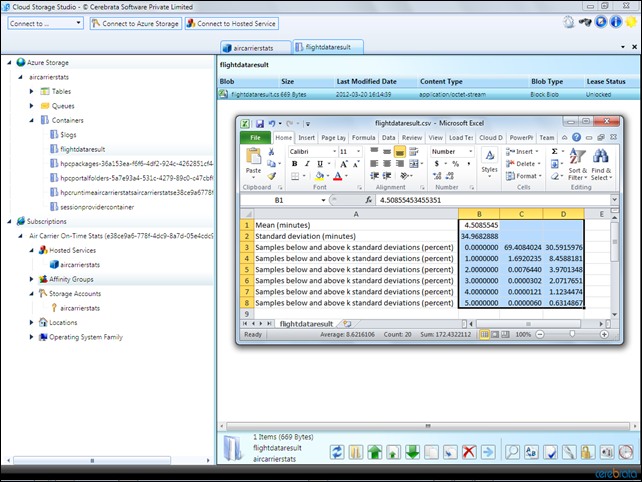Click the blue right-arrow move icon
This screenshot has height=482, width=642.
tap(488, 452)
